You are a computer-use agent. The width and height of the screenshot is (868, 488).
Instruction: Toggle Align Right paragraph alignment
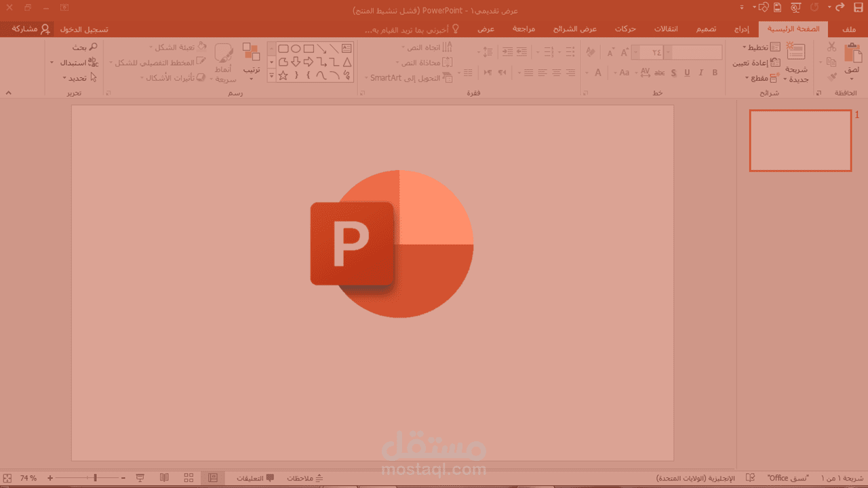[570, 73]
